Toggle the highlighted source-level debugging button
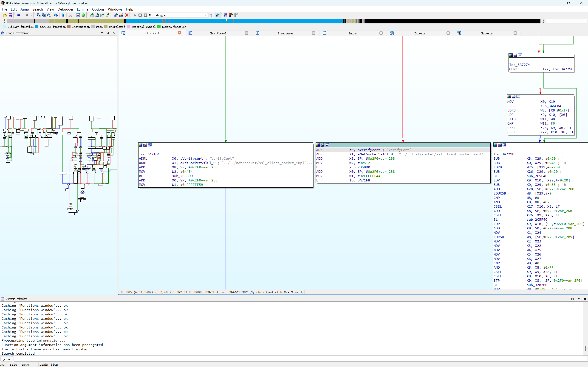The image size is (588, 367). tap(218, 15)
